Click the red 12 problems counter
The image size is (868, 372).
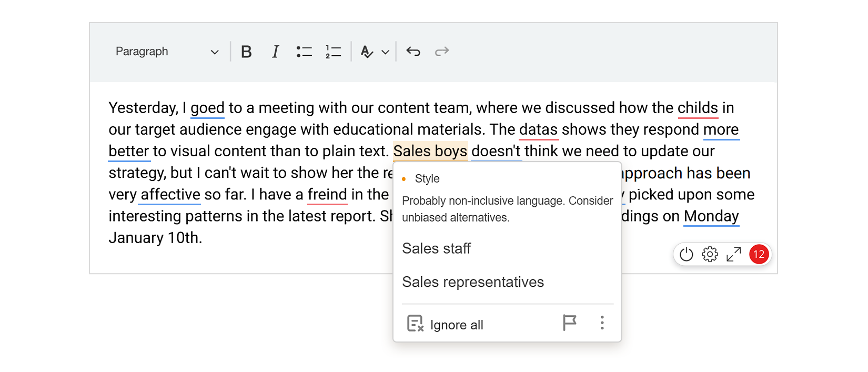point(759,255)
